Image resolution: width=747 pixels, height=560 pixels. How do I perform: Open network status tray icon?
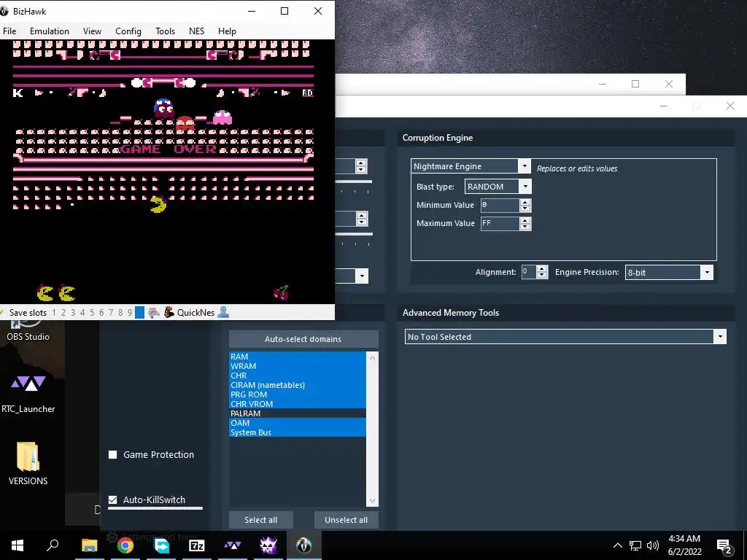click(x=635, y=545)
